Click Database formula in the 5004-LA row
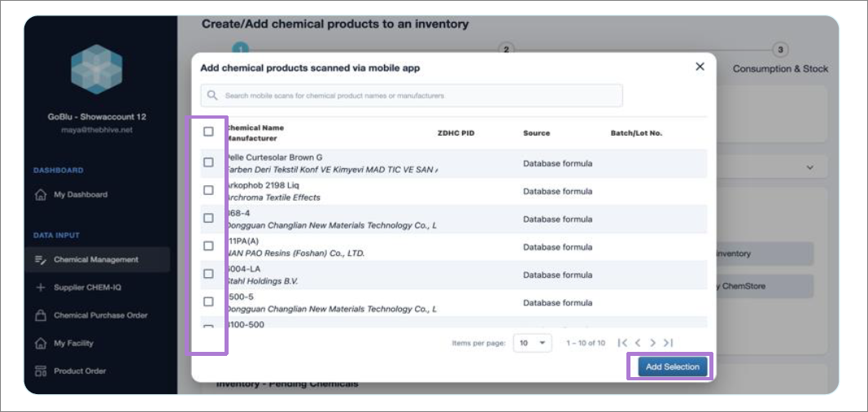868x412 pixels. click(557, 275)
